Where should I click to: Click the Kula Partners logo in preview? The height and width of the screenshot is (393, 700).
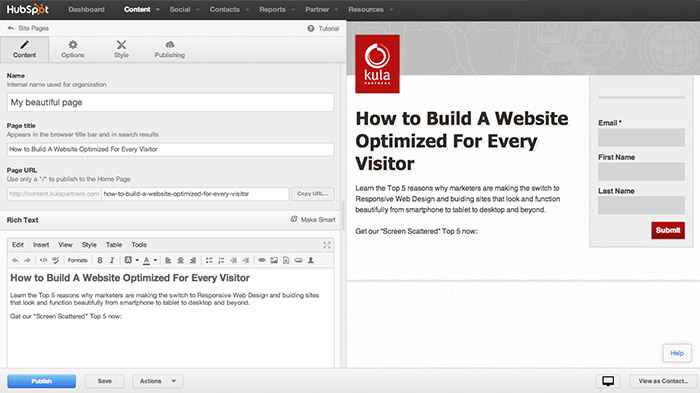click(377, 64)
